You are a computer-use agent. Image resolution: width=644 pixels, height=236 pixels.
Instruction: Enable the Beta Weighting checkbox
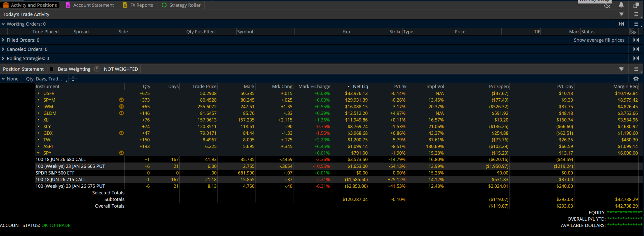click(52, 69)
